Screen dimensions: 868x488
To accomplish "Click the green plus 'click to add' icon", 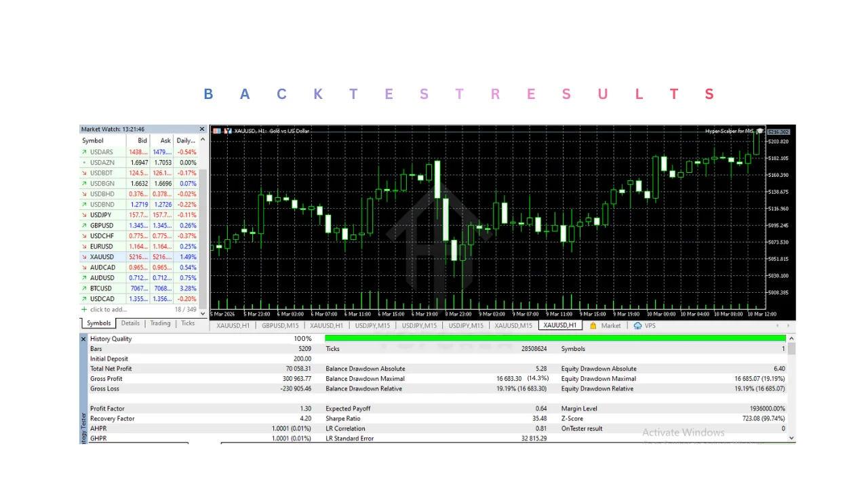I will click(84, 310).
